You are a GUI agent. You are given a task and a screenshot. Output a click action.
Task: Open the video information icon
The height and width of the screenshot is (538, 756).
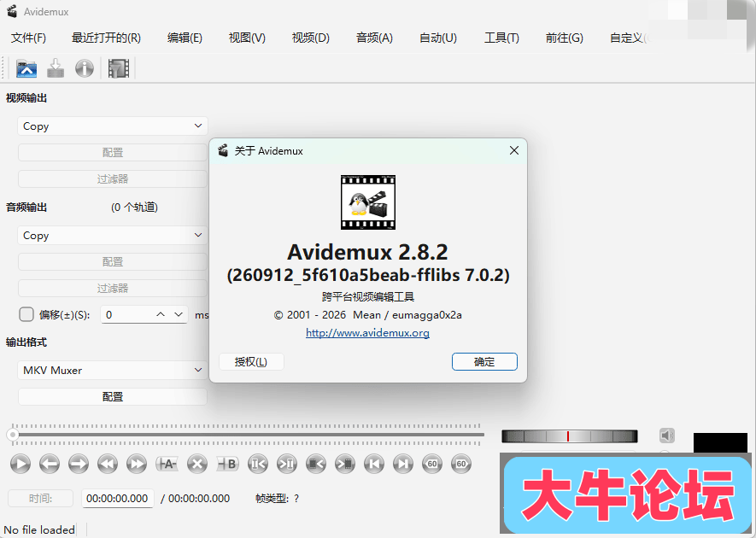coord(85,68)
